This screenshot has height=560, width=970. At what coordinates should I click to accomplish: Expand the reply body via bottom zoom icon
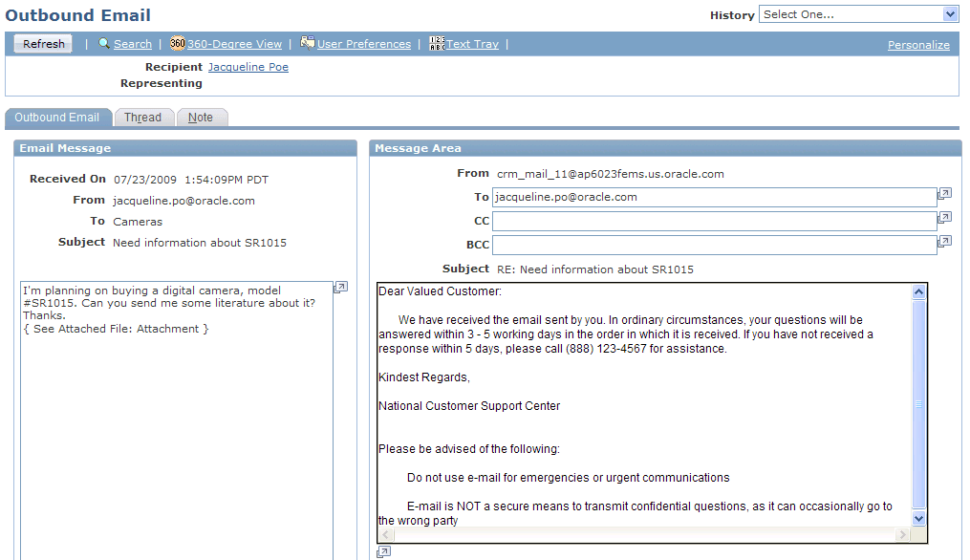[383, 551]
